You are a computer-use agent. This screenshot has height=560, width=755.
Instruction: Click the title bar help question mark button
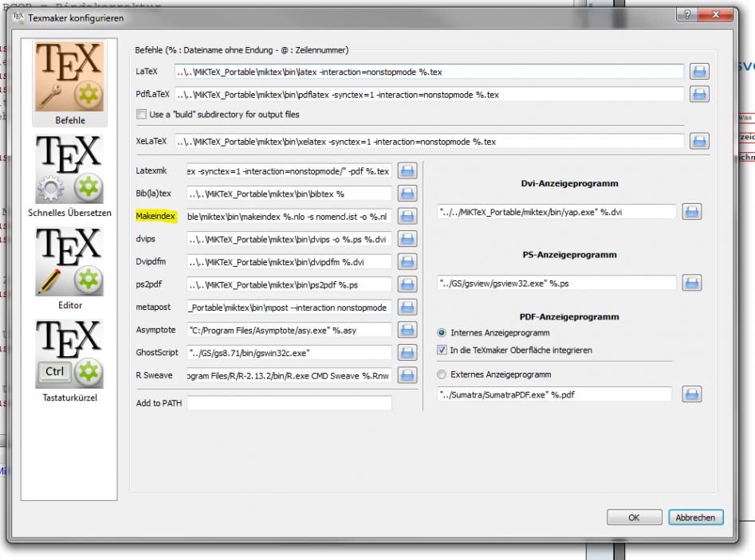tap(687, 15)
